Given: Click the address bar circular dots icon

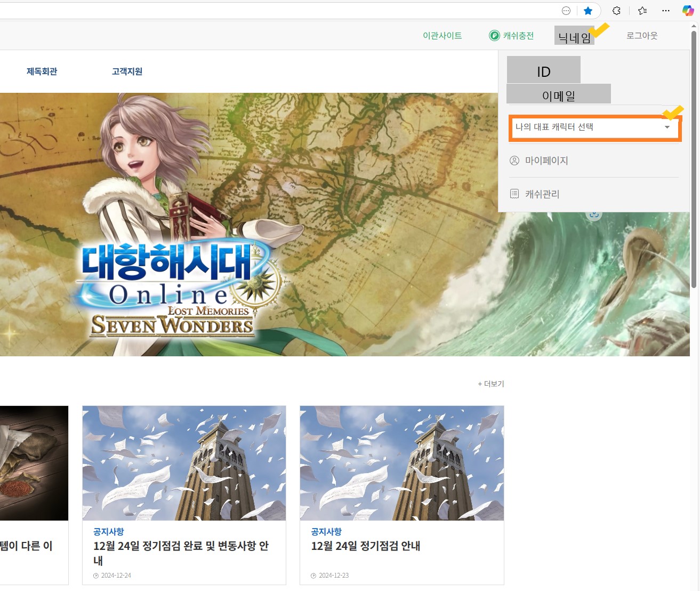Looking at the screenshot, I should (566, 11).
